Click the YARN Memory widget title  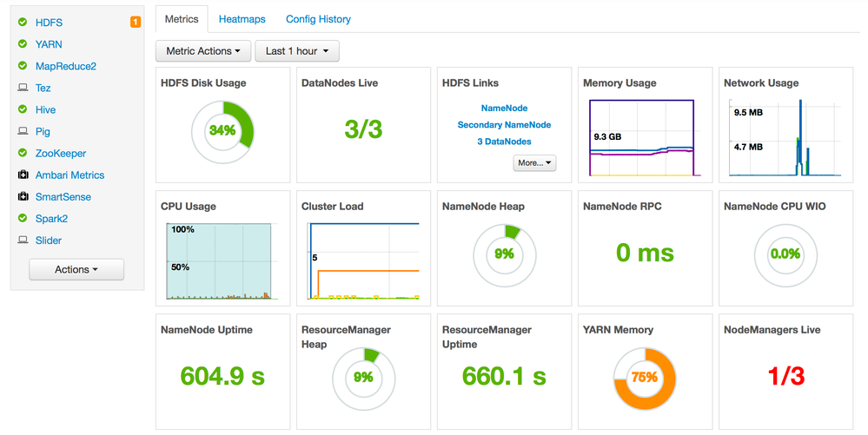[619, 330]
